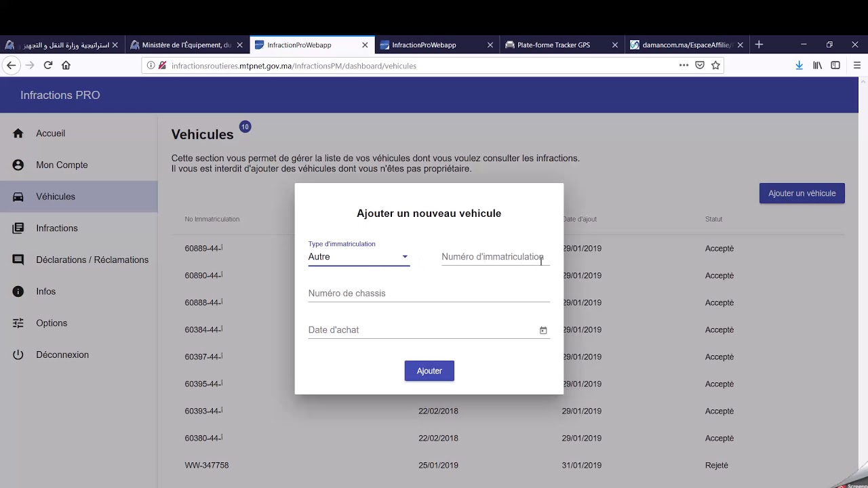Viewport: 868px width, 488px height.
Task: Focus the Numéro d'immatriculation field
Action: click(495, 257)
